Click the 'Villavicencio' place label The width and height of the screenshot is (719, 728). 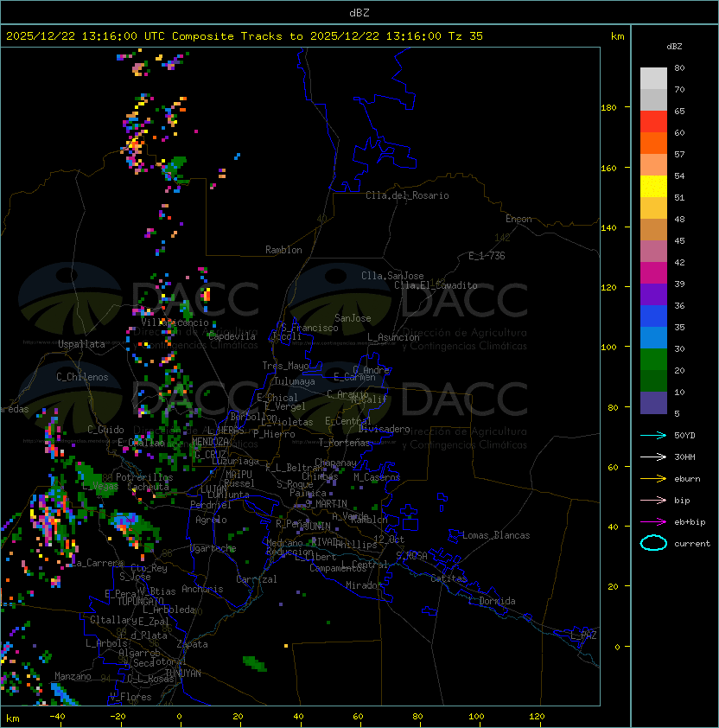[175, 322]
